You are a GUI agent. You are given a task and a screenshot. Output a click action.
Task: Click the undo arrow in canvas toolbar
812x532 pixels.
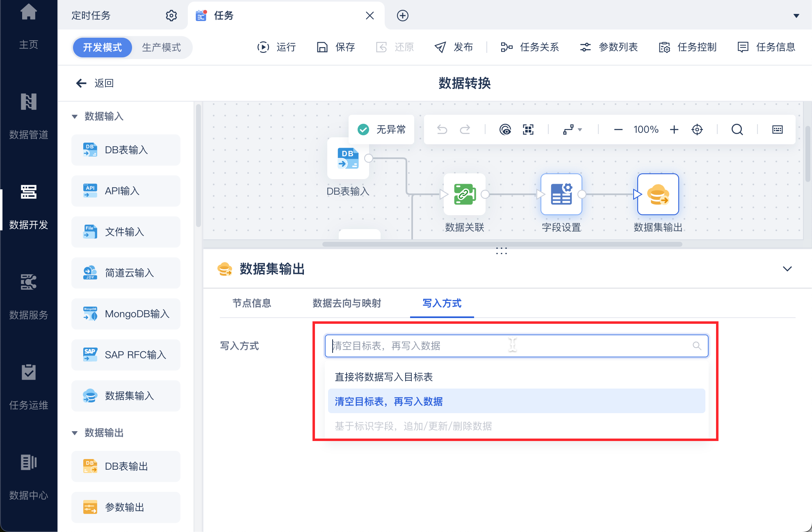[x=442, y=130]
